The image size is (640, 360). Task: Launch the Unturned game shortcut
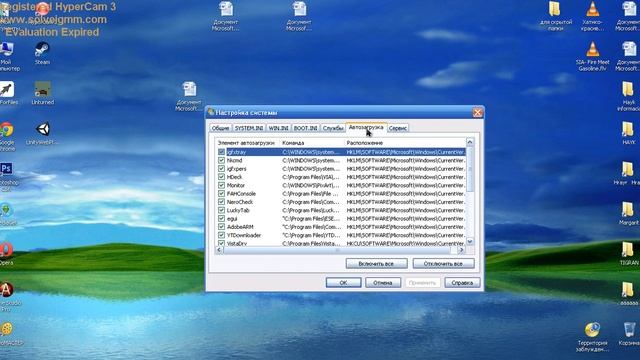coord(42,93)
